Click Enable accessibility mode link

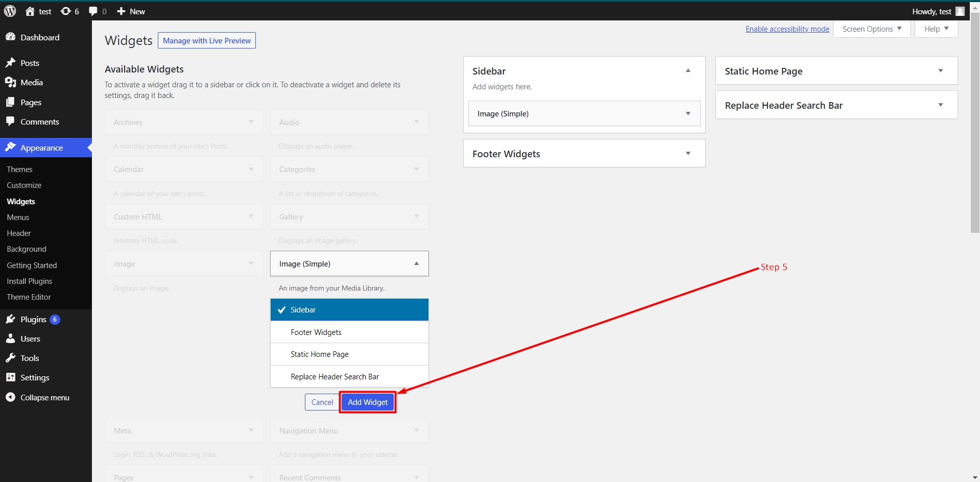pos(787,29)
